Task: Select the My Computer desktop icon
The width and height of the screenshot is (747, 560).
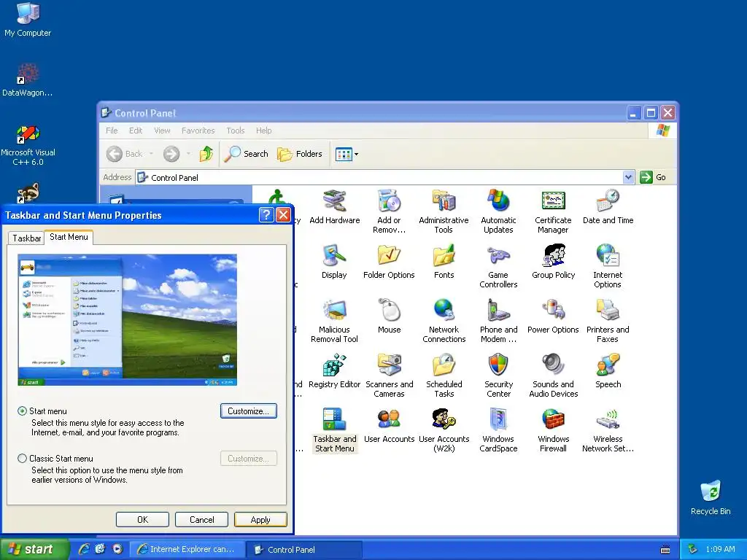Action: [x=28, y=19]
